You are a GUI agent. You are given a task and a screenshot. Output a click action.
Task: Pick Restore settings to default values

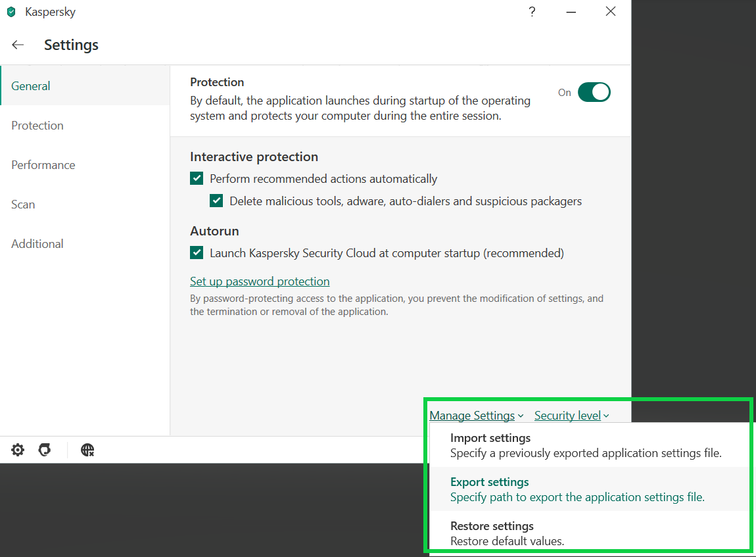491,526
